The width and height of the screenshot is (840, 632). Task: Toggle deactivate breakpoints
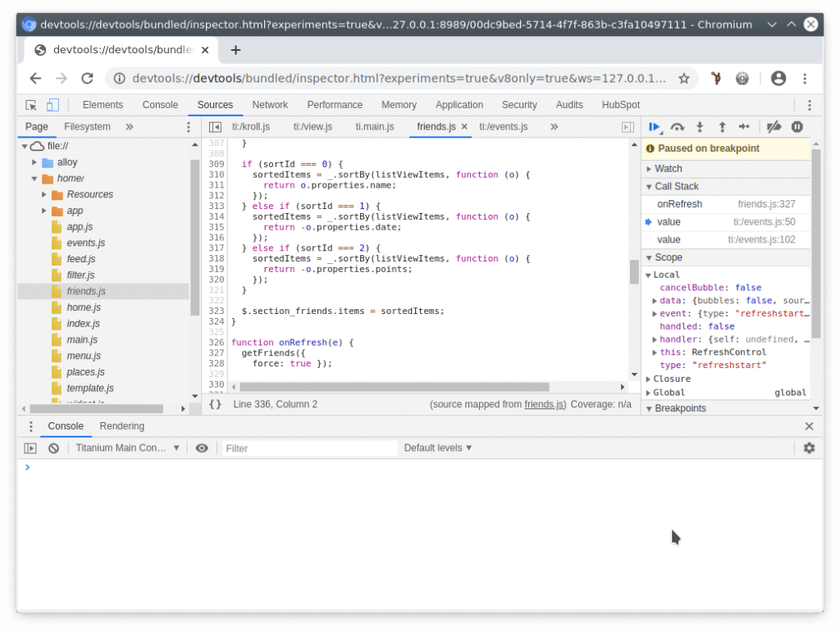point(774,127)
